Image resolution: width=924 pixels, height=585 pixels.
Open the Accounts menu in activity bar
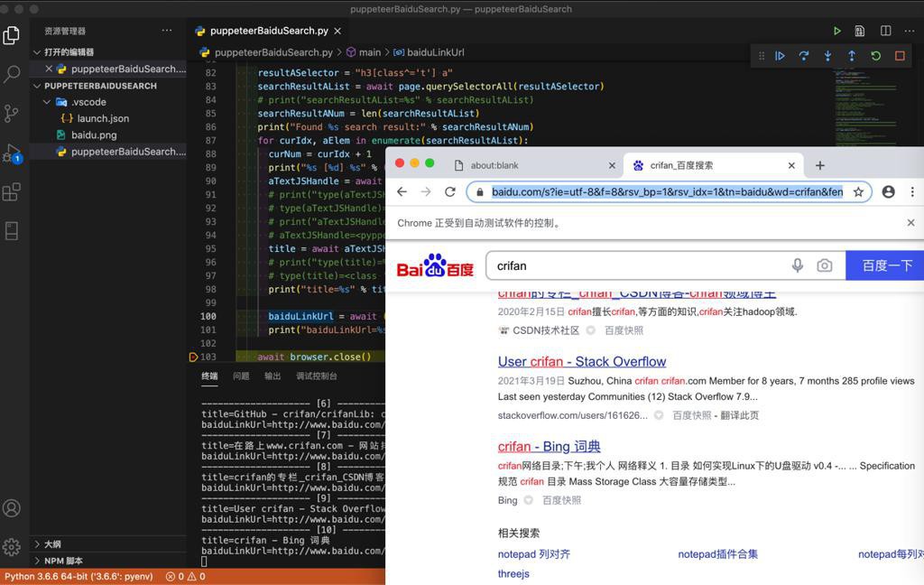point(11,507)
